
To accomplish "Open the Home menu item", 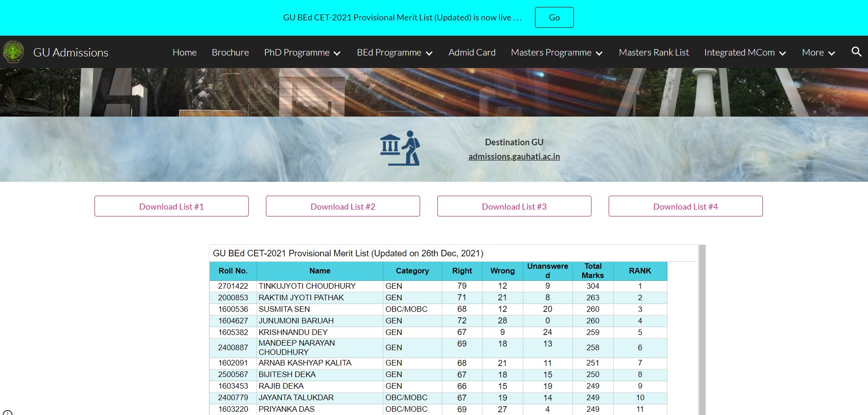I will click(x=184, y=52).
